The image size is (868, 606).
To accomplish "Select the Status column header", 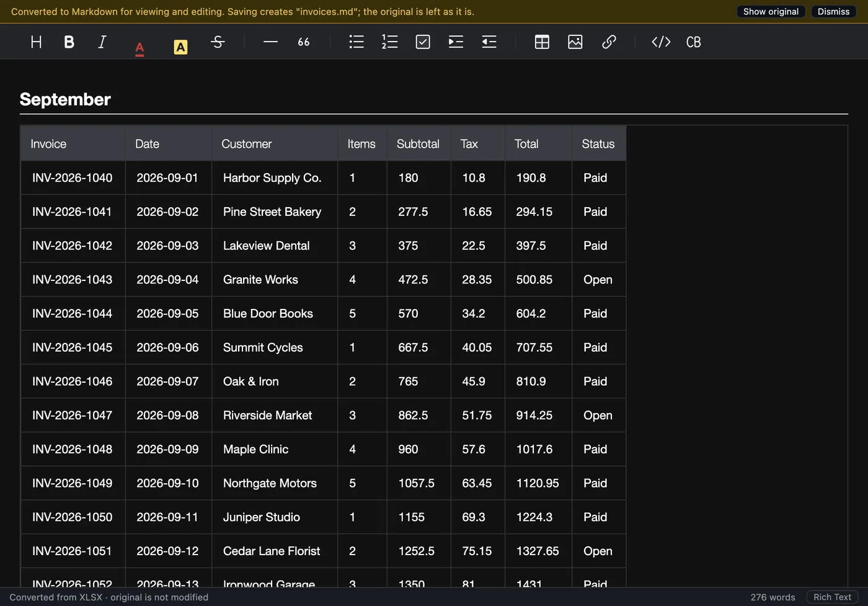I will click(599, 144).
